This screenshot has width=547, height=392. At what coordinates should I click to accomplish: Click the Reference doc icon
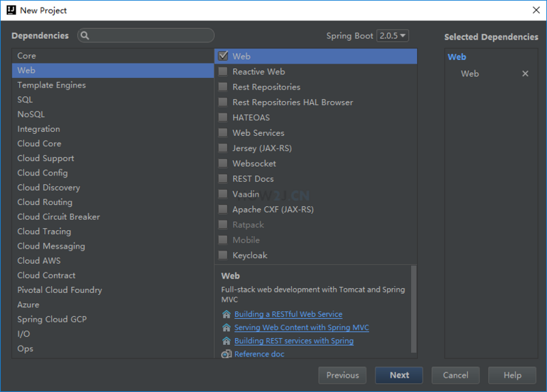tap(226, 354)
